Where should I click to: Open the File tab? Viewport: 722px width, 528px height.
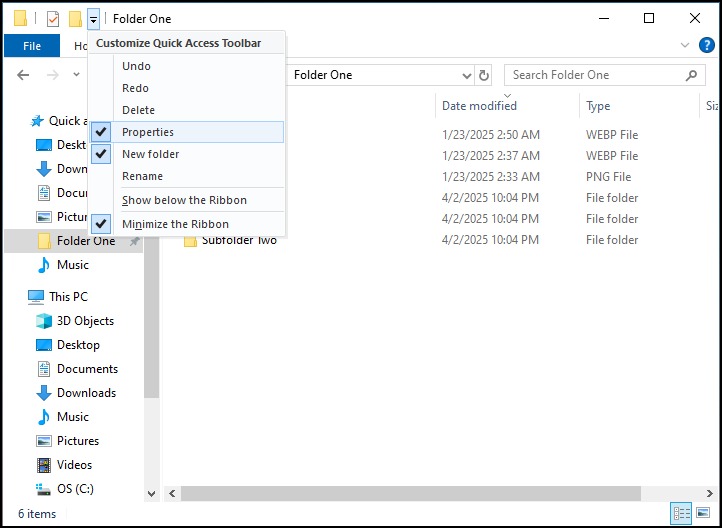coord(32,46)
